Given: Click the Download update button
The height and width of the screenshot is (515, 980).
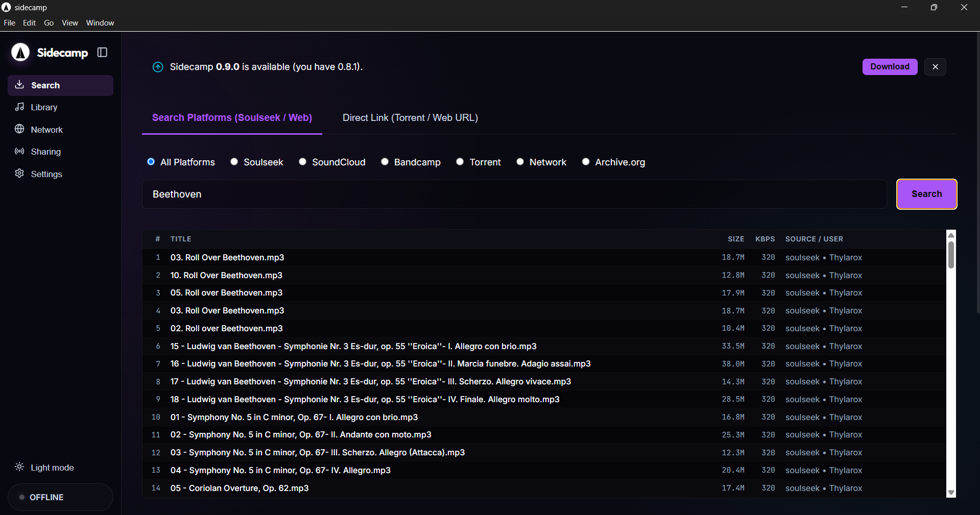Looking at the screenshot, I should pos(890,67).
